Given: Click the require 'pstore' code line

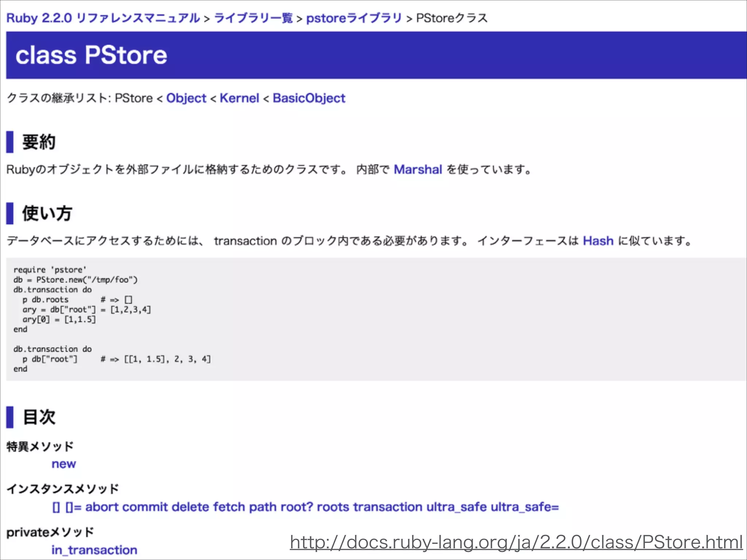Looking at the screenshot, I should (x=50, y=270).
